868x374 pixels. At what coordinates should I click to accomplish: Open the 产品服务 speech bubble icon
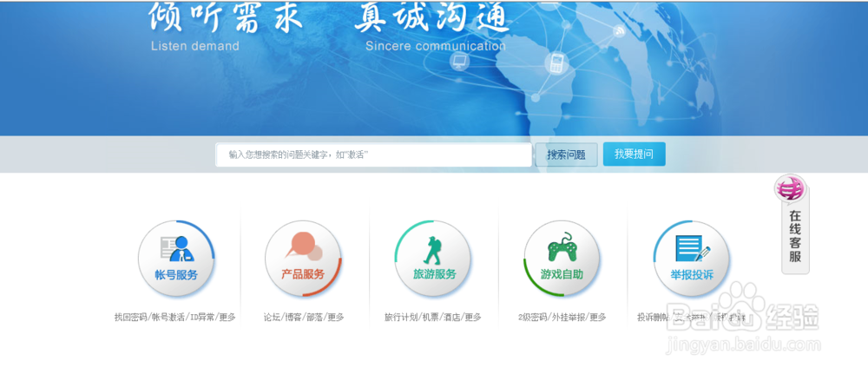pos(303,259)
